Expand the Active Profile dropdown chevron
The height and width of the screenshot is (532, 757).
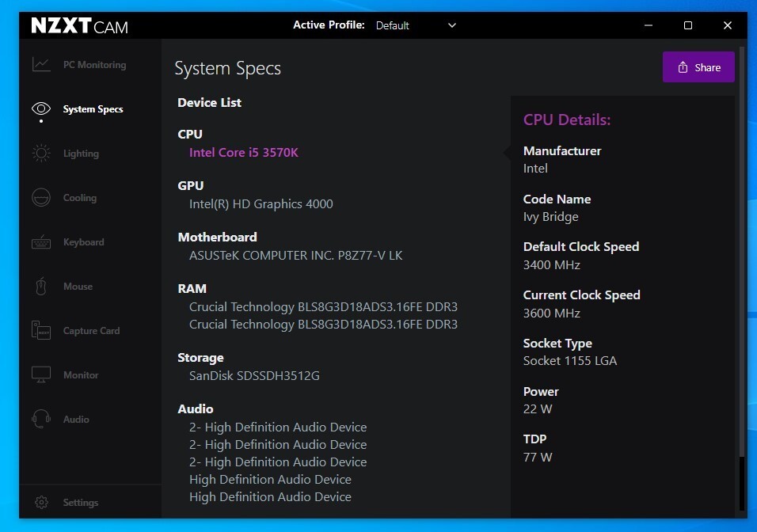(x=452, y=25)
